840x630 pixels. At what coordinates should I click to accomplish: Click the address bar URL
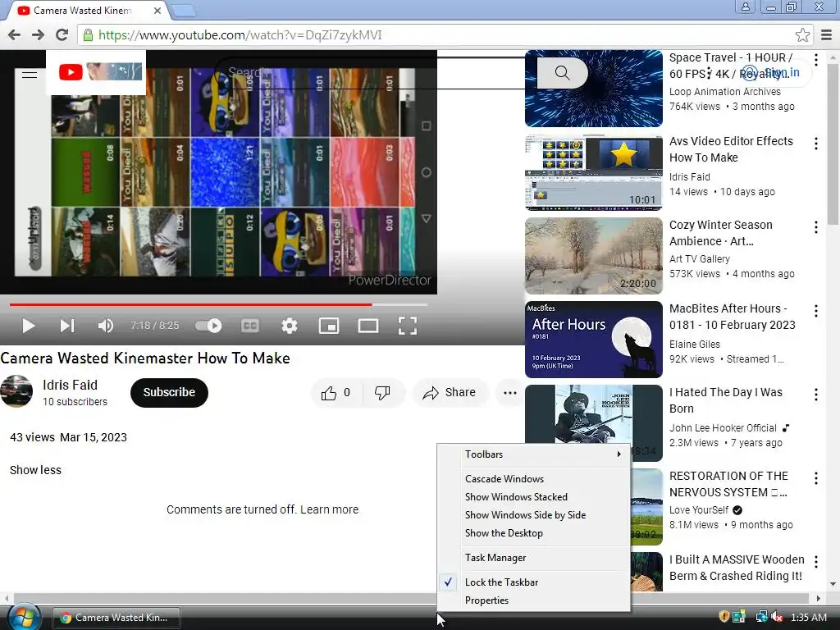tap(240, 35)
